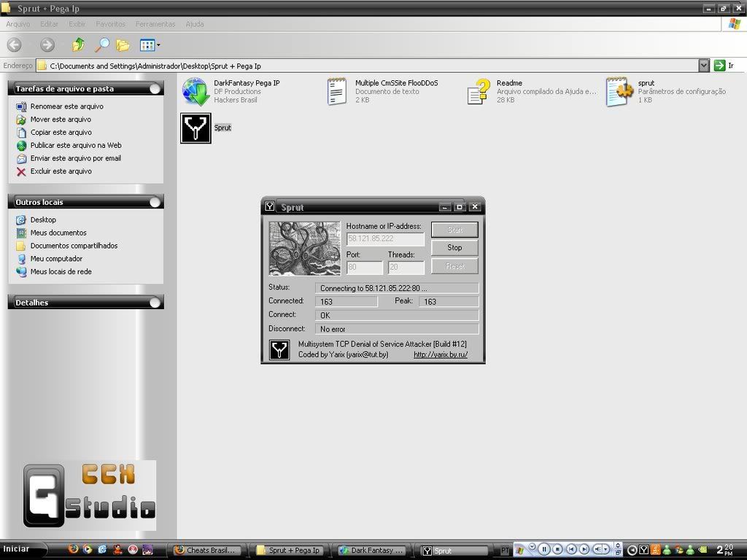Click the Forward navigation arrow in Explorer
This screenshot has height=560, width=747.
(47, 44)
